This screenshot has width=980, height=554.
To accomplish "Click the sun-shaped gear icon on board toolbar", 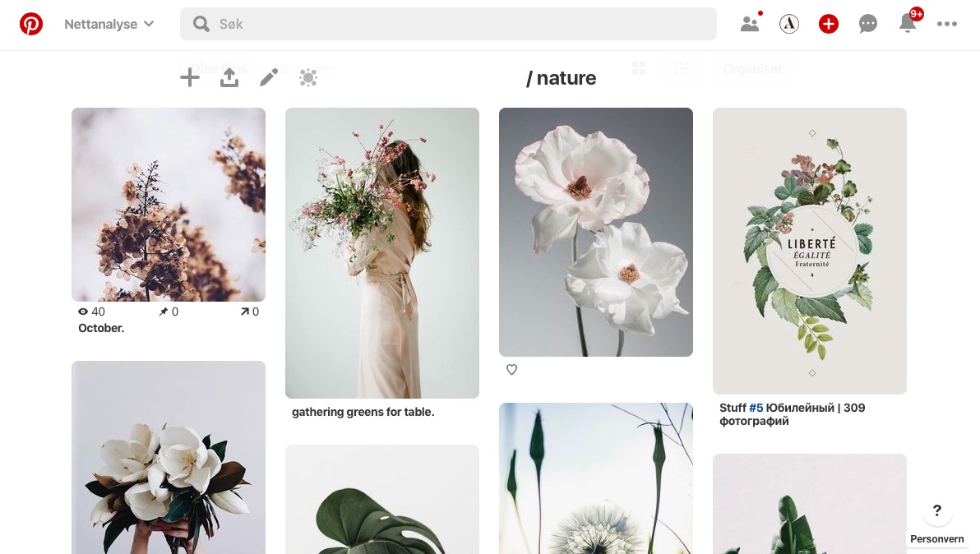I will [308, 77].
